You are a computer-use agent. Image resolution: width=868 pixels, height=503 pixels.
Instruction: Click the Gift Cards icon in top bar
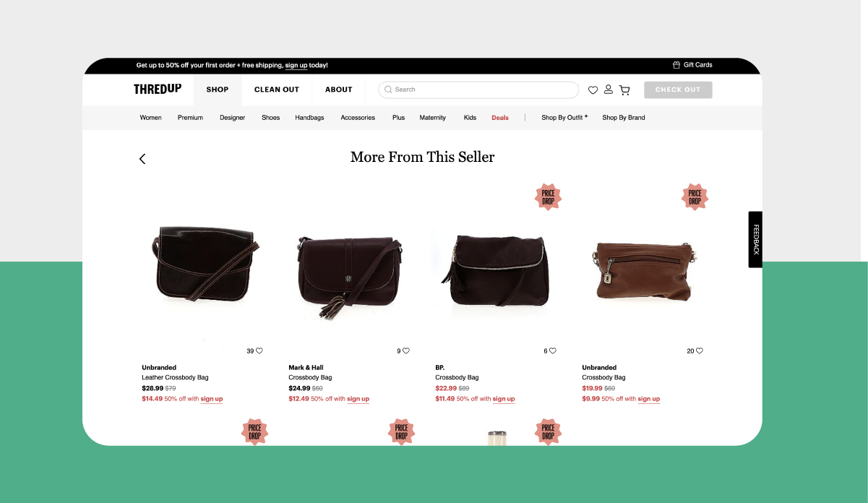(x=676, y=65)
